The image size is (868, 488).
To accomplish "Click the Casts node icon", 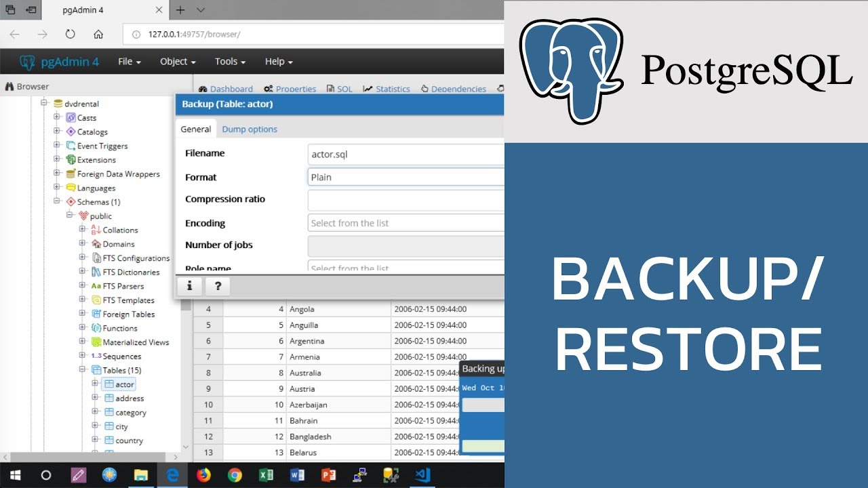I will tap(71, 118).
